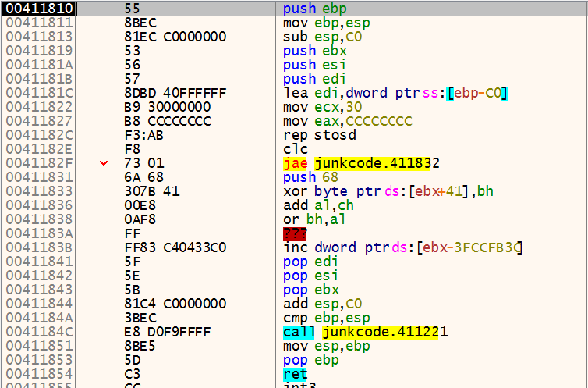Click the ret instruction at 00411854

(294, 374)
